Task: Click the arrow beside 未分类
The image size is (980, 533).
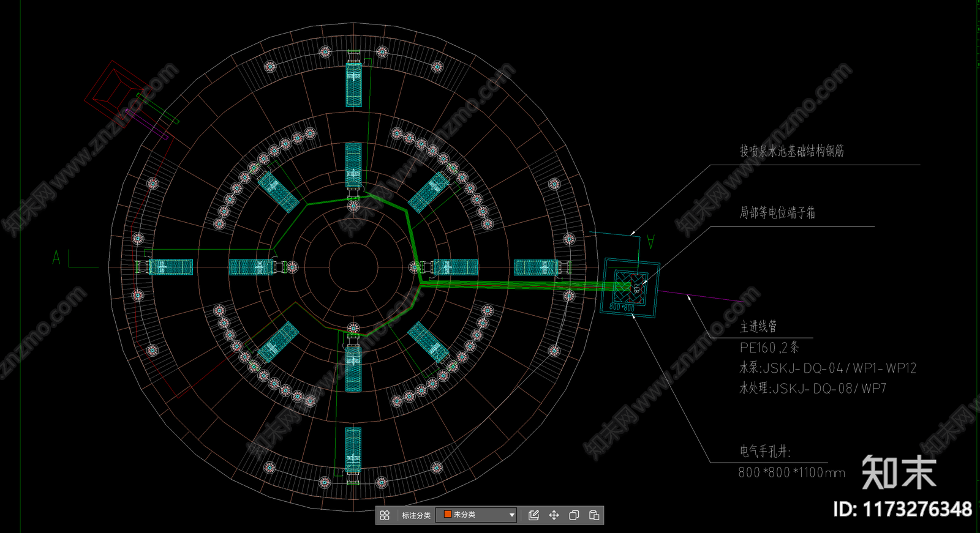Action: (512, 515)
